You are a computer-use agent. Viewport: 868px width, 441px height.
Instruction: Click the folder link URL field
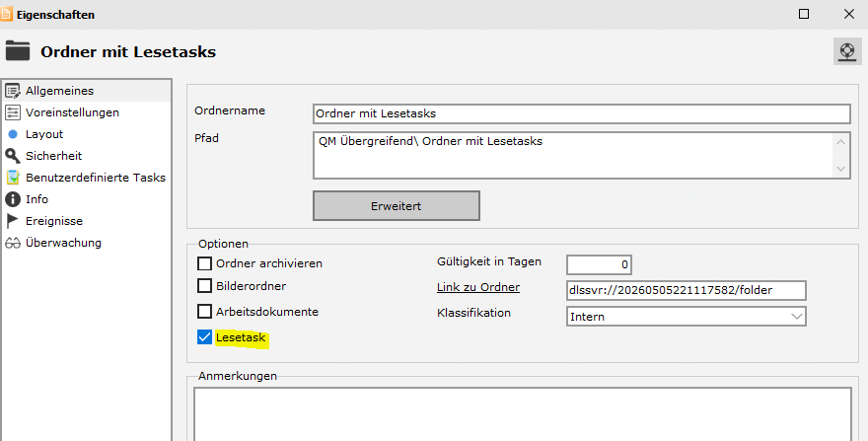tap(686, 290)
